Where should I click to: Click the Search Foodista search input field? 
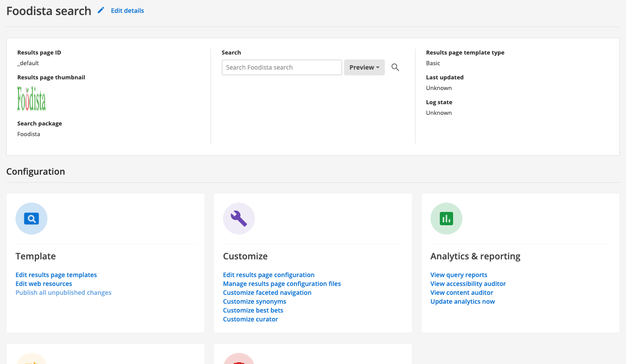pos(282,67)
